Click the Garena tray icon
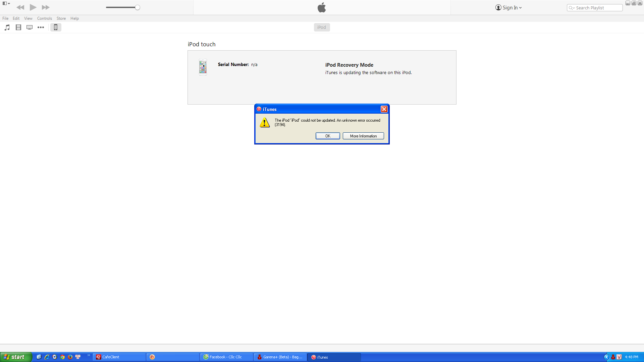Image resolution: width=644 pixels, height=362 pixels. [x=613, y=357]
